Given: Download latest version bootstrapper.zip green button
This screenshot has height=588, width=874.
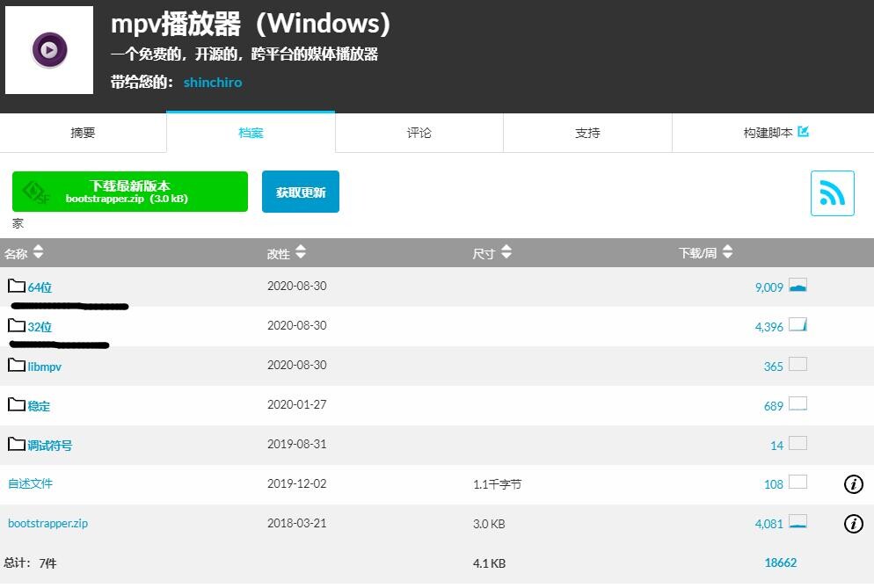Looking at the screenshot, I should click(x=130, y=192).
